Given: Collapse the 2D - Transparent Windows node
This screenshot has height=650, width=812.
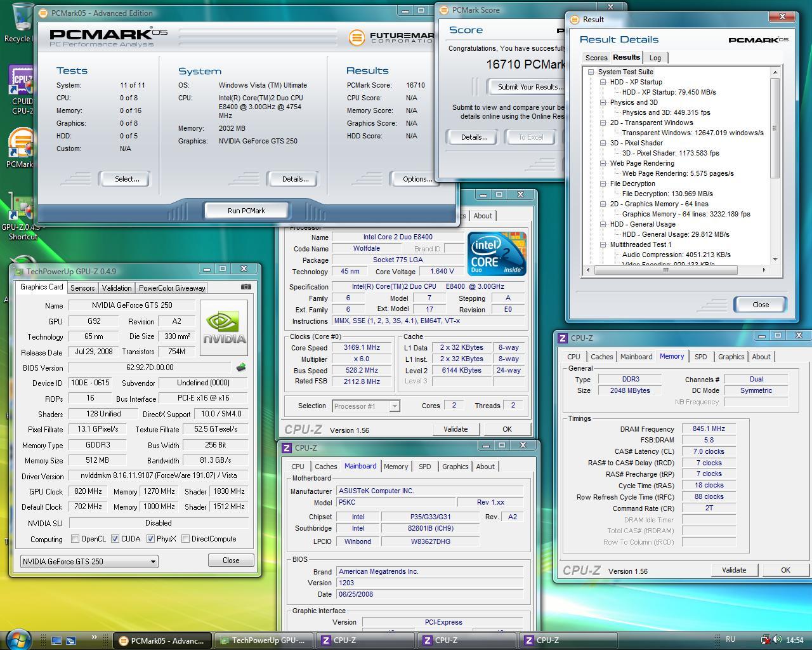Looking at the screenshot, I should point(603,123).
